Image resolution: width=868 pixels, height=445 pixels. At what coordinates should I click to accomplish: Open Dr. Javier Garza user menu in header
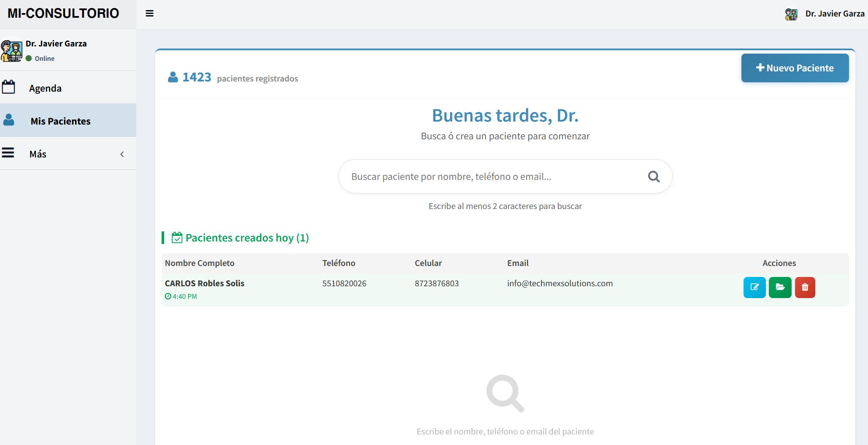click(x=825, y=14)
